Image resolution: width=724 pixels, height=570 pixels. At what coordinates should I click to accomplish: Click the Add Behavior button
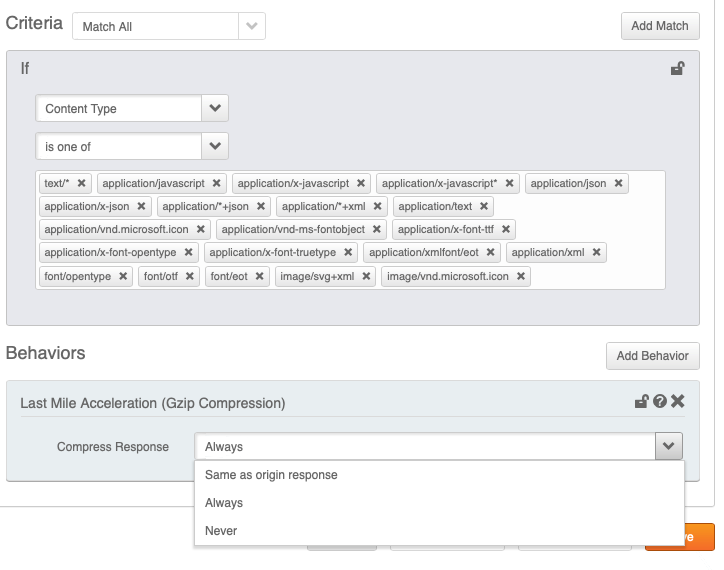click(653, 356)
